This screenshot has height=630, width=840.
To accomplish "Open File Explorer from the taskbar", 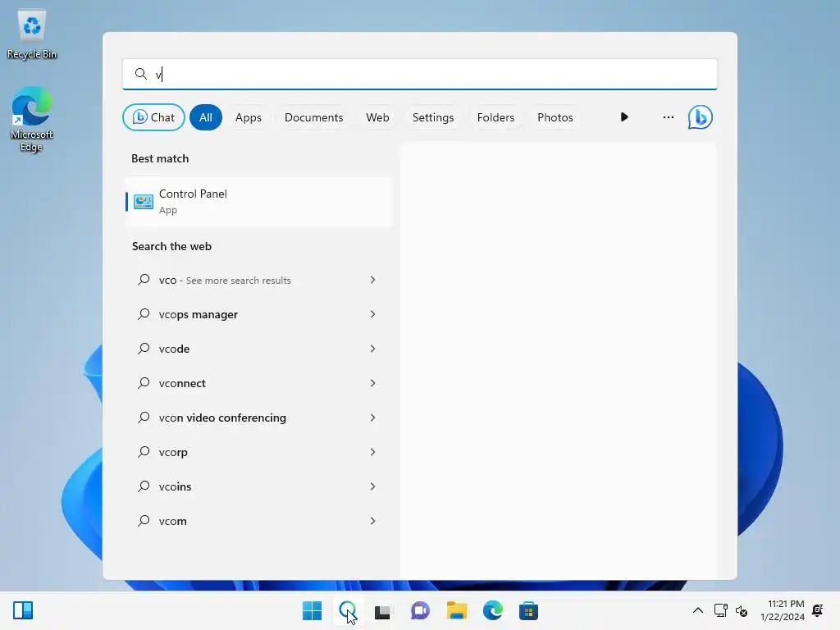I will tap(456, 610).
